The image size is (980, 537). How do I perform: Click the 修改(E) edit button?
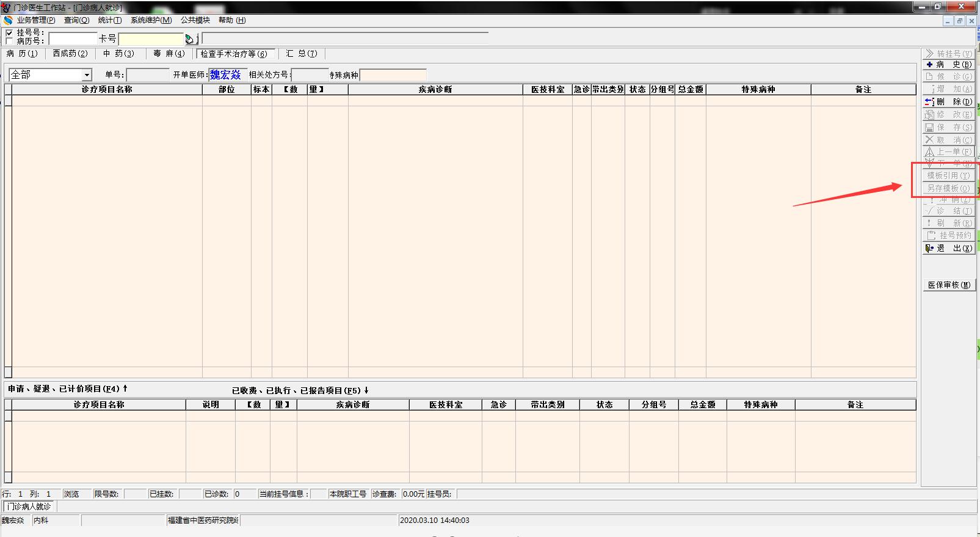[x=948, y=115]
